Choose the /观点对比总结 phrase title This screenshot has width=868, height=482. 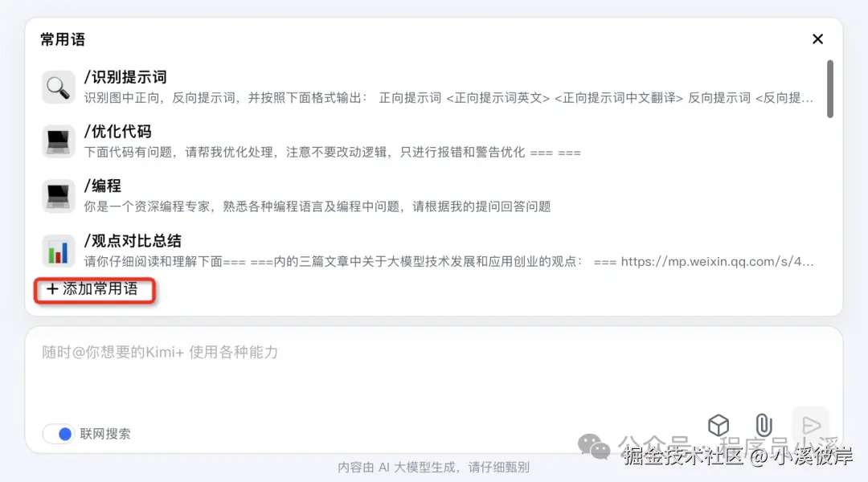(x=133, y=241)
